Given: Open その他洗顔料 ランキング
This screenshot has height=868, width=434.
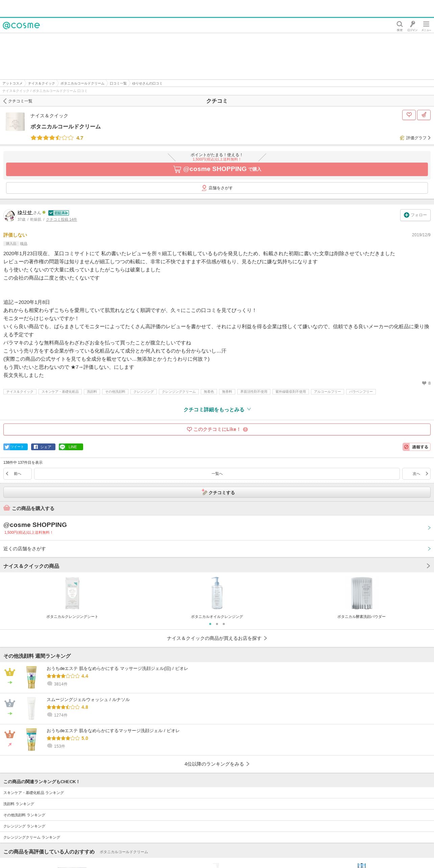Looking at the screenshot, I should (x=217, y=815).
